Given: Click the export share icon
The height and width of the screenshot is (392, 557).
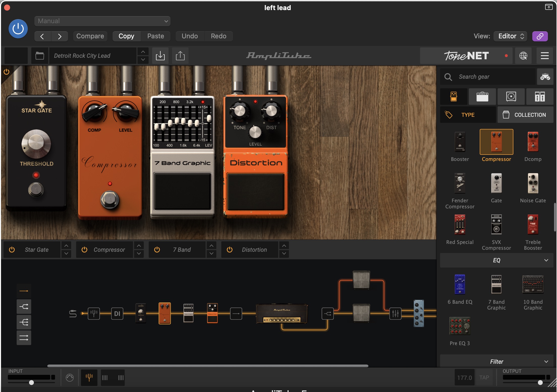Looking at the screenshot, I should tap(180, 56).
